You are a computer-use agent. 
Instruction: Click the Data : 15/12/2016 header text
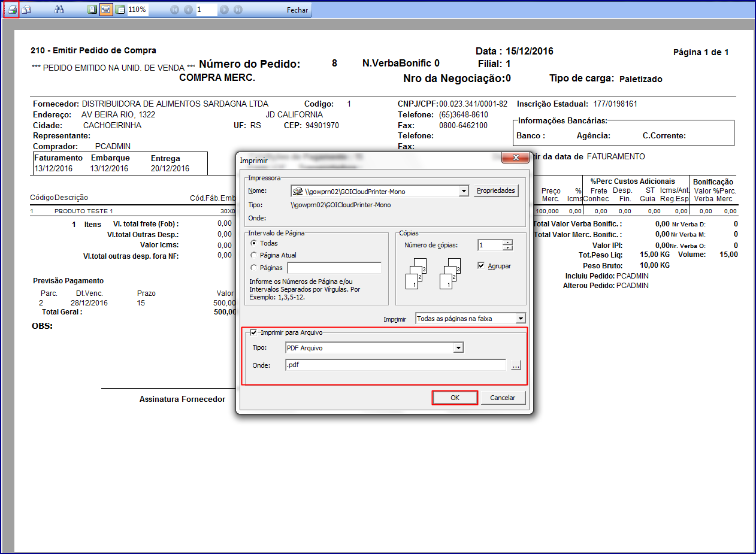coord(515,52)
